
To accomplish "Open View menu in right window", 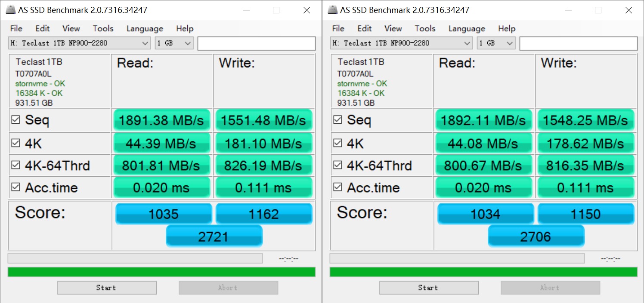I will point(393,28).
